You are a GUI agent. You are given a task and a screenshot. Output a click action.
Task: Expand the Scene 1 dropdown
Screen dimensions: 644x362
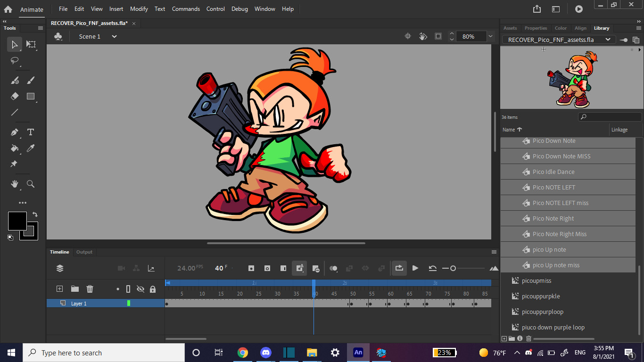click(x=114, y=36)
